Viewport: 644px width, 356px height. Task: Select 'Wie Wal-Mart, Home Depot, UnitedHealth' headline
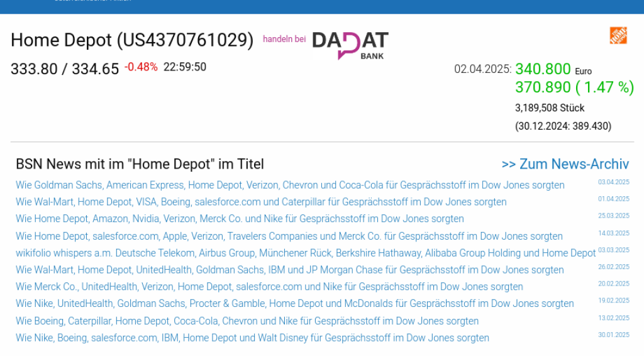click(289, 270)
